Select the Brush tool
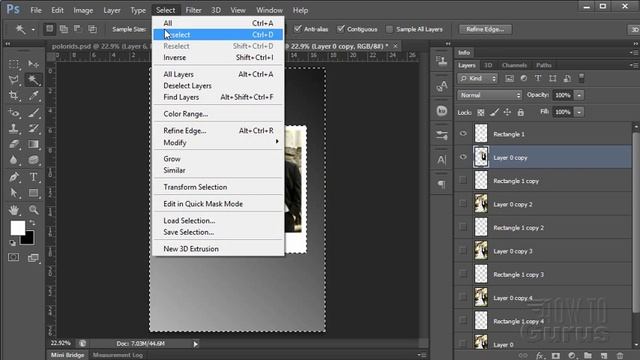Screen dimensions: 640x360 click(x=33, y=113)
